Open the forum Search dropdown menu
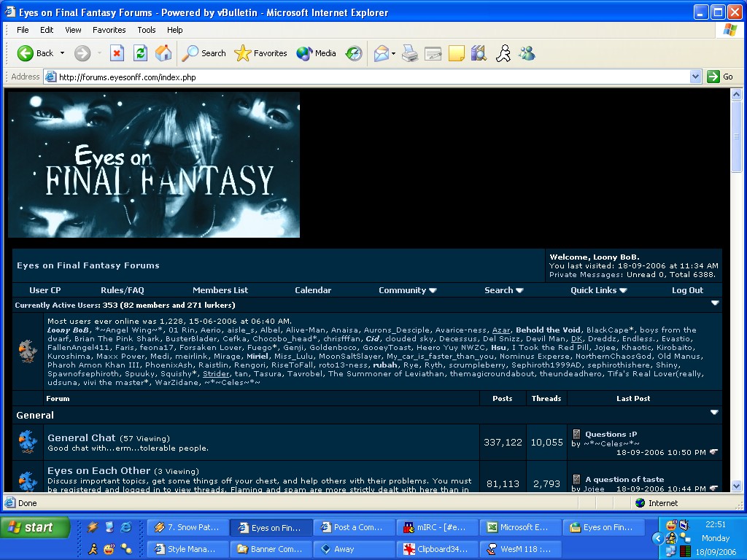The image size is (747, 560). tap(503, 290)
